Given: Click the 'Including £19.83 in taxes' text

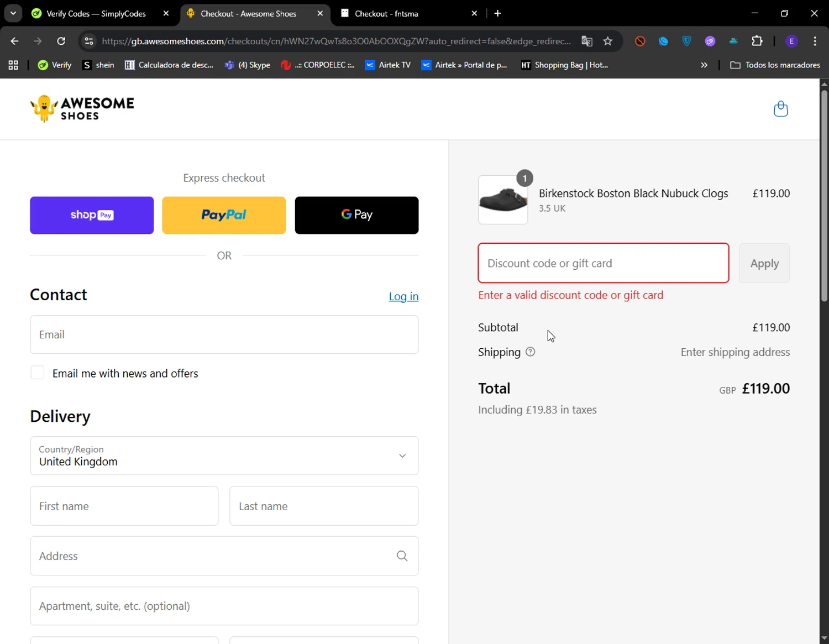Looking at the screenshot, I should [x=537, y=410].
